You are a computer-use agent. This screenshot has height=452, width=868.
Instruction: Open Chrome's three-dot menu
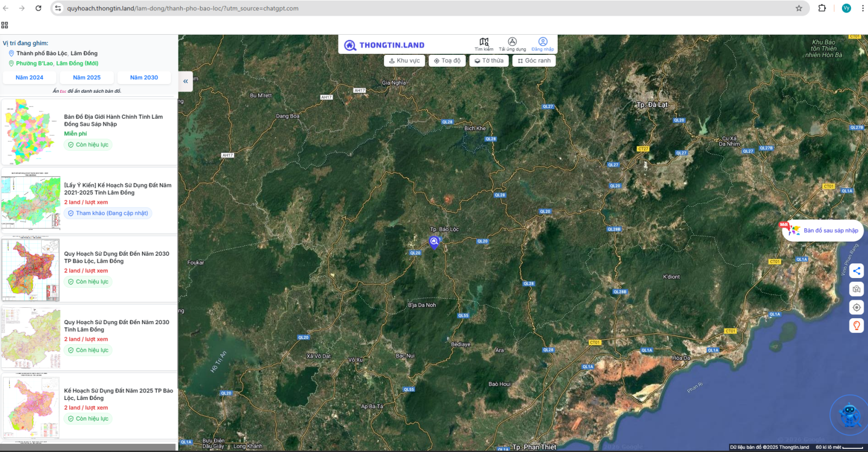click(x=862, y=8)
